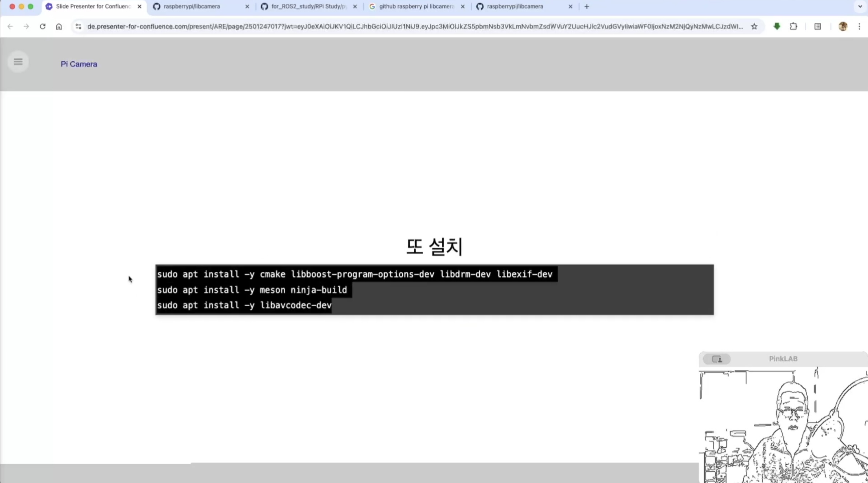Expand the tab search chevron
The width and height of the screenshot is (868, 483).
860,7
